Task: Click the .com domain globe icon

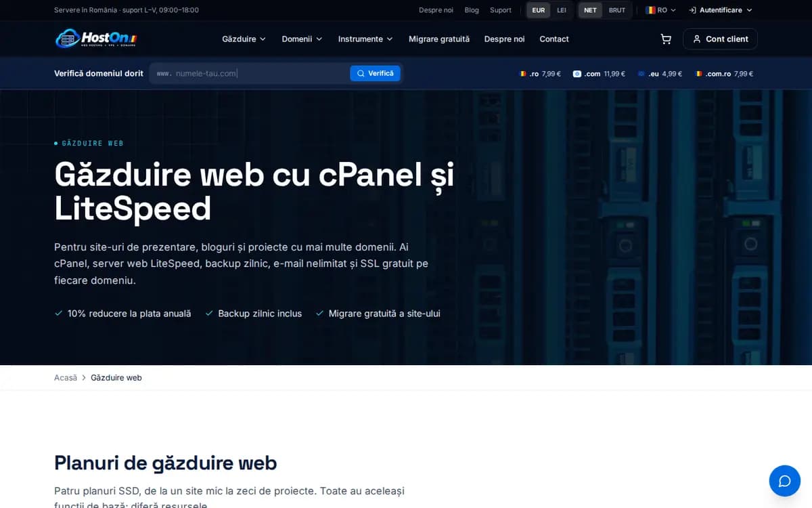Action: [x=577, y=74]
